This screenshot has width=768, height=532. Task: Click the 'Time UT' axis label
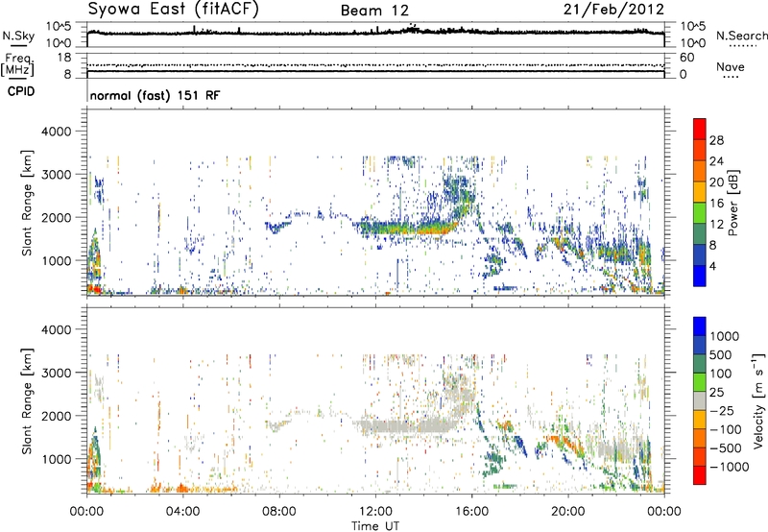coord(375,526)
